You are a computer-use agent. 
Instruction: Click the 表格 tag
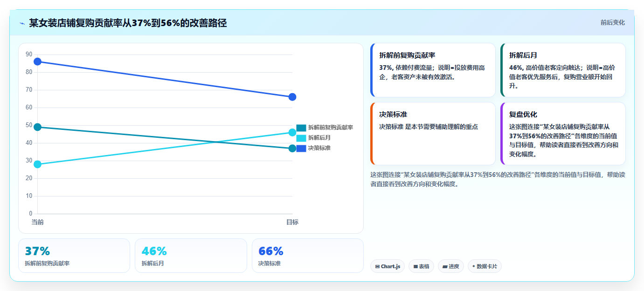pyautogui.click(x=421, y=266)
